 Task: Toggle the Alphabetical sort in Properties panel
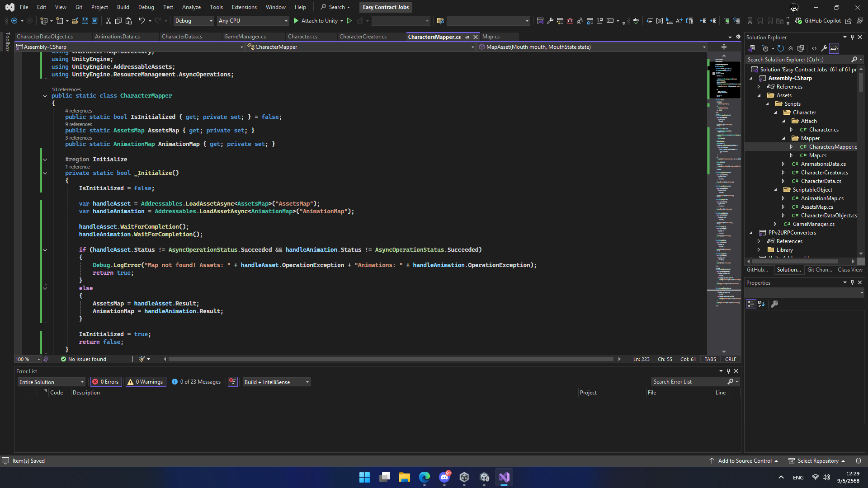tap(761, 304)
